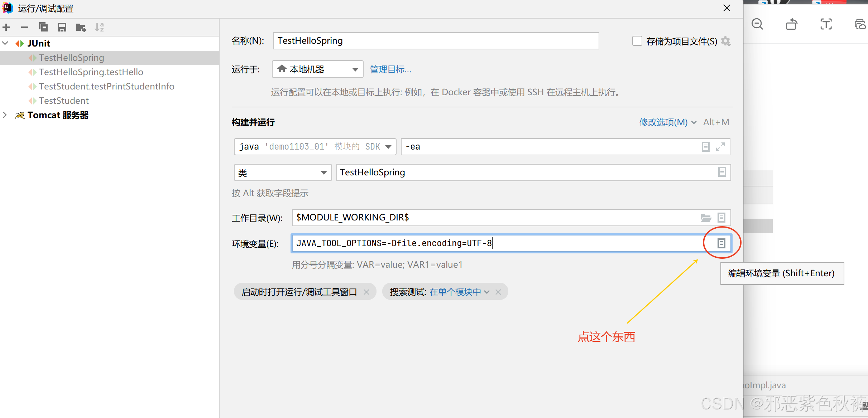Viewport: 868px width, 418px height.
Task: Click the move into new folder icon
Action: [x=81, y=27]
